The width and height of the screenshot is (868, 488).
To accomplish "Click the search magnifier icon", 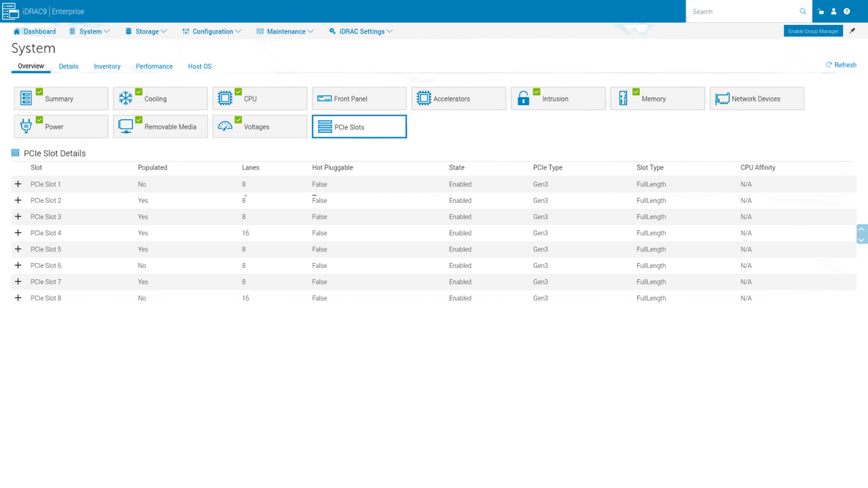I will tap(803, 11).
